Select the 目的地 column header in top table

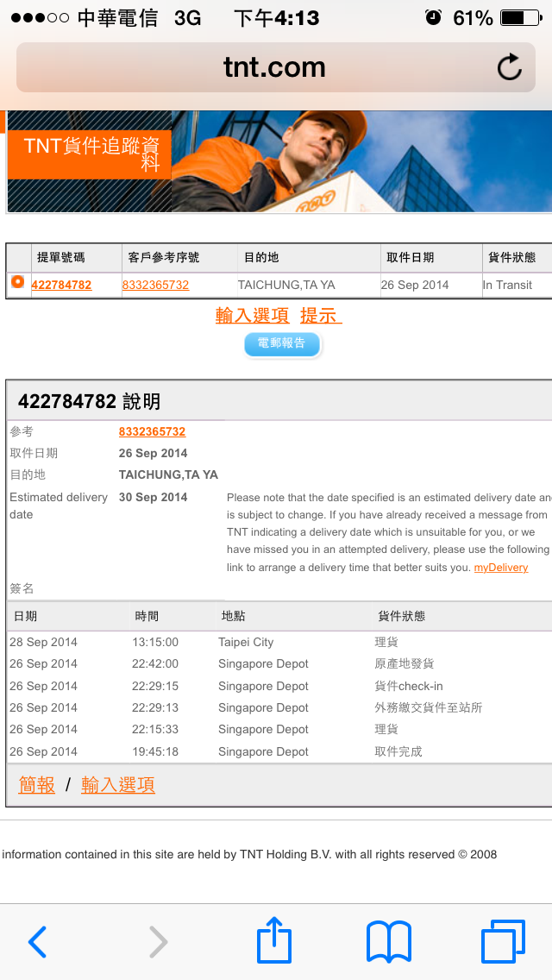[261, 257]
